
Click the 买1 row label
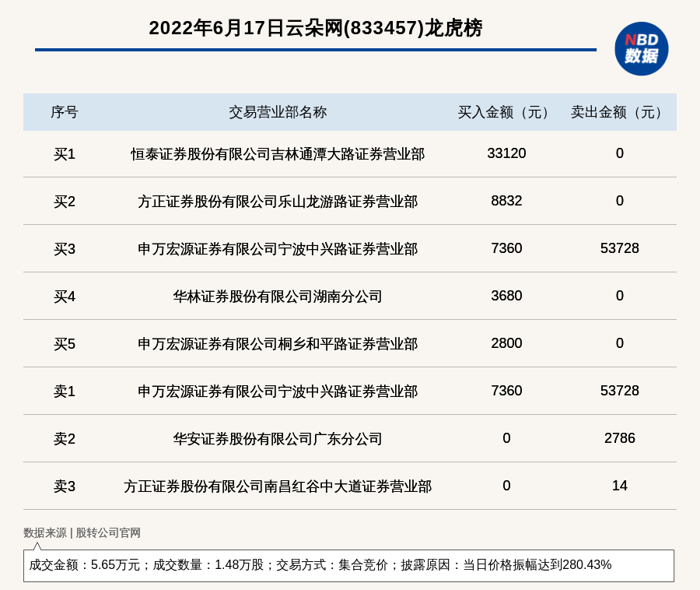[x=65, y=154]
